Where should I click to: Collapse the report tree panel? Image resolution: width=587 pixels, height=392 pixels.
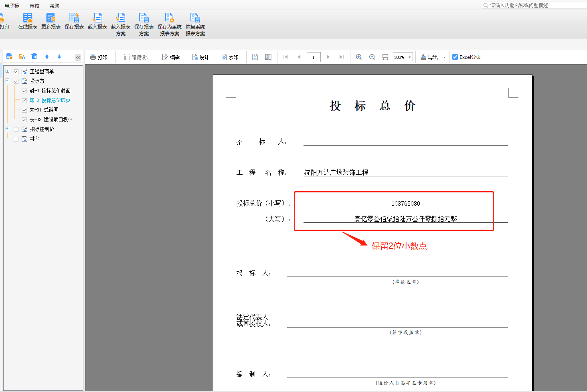click(x=78, y=57)
